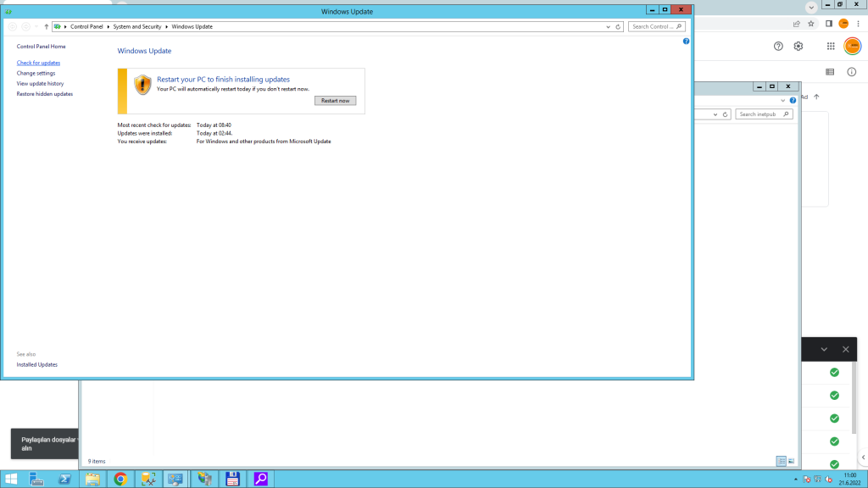Click help icon in inetpub Explorer window
The width and height of the screenshot is (868, 488).
click(x=793, y=100)
